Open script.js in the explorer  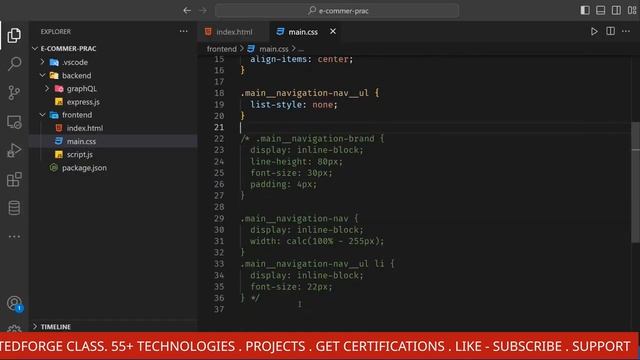click(80, 155)
